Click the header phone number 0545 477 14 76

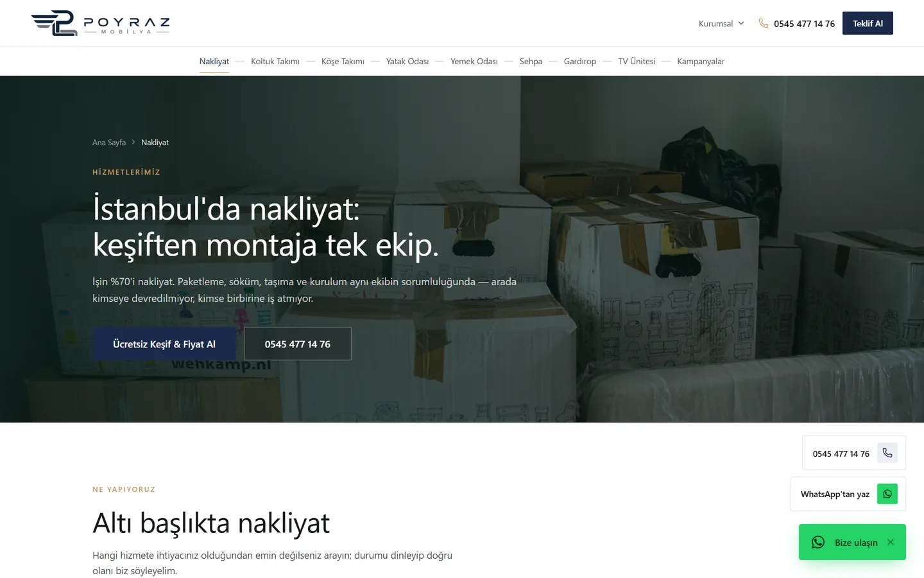[x=804, y=24]
